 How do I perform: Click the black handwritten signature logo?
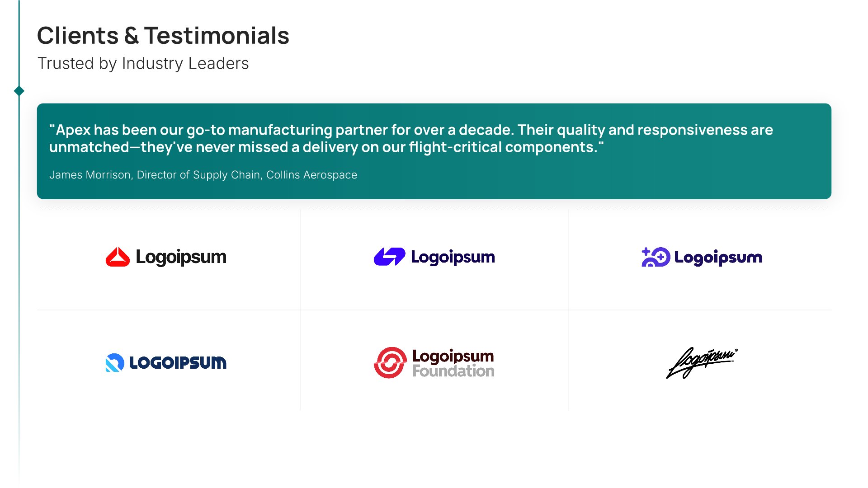click(700, 363)
